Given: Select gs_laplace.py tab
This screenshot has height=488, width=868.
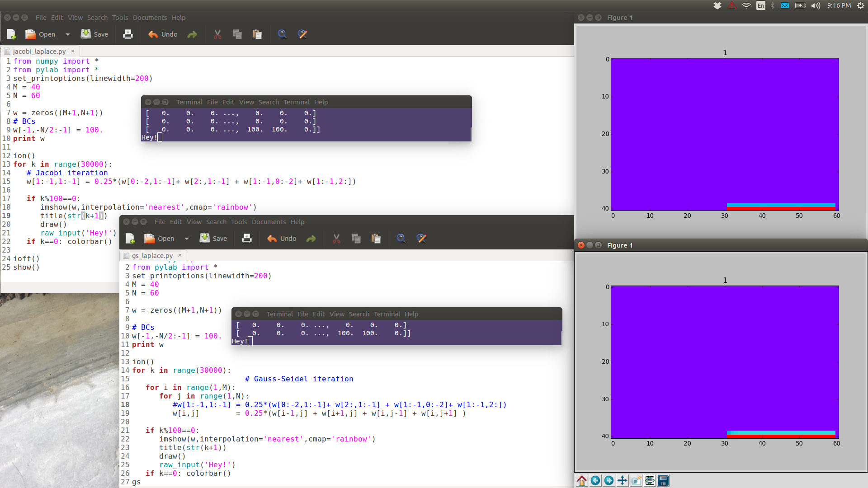Looking at the screenshot, I should point(152,256).
